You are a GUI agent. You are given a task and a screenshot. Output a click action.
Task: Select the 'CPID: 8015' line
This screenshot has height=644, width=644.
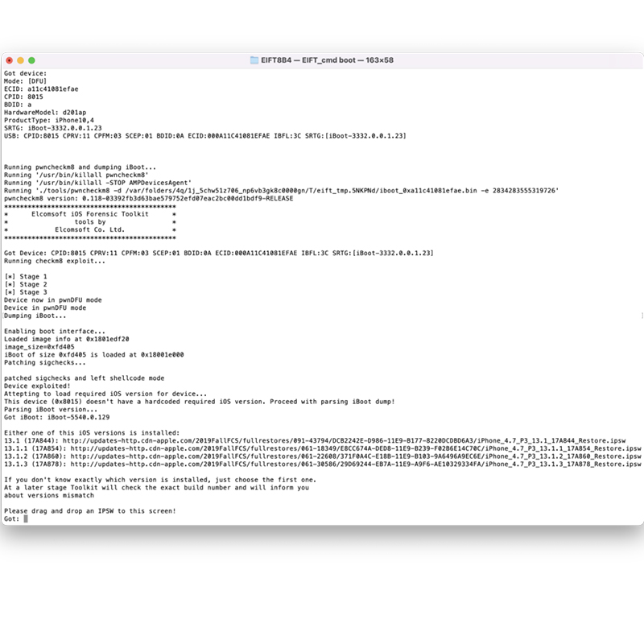click(x=23, y=97)
